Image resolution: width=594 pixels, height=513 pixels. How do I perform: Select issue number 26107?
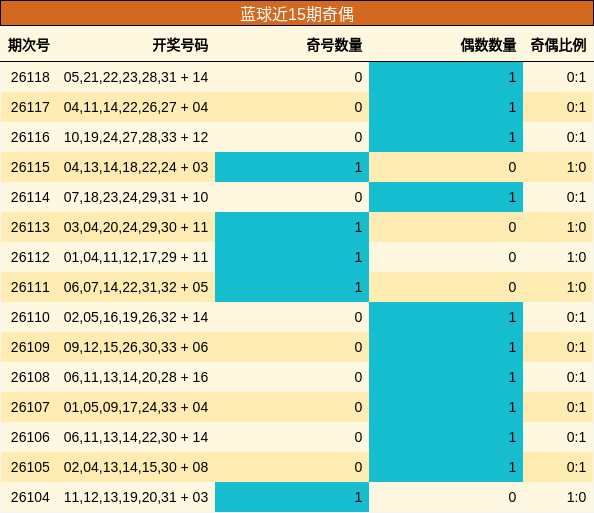pyautogui.click(x=30, y=407)
